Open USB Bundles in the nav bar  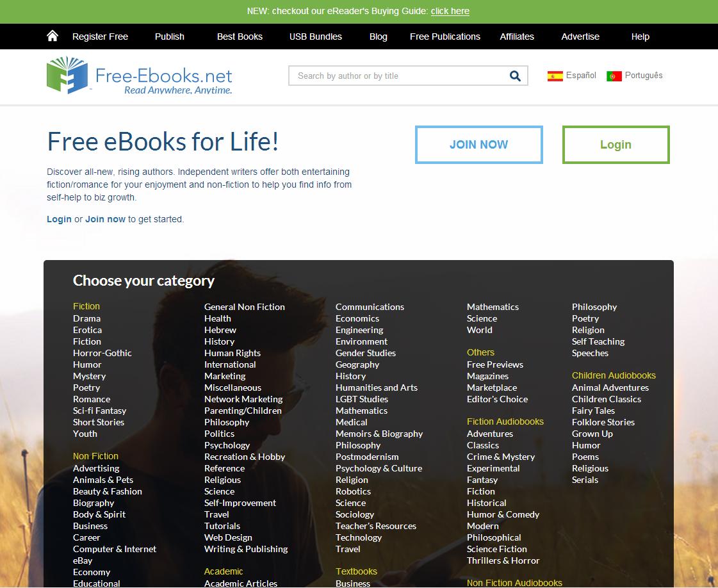pos(316,37)
